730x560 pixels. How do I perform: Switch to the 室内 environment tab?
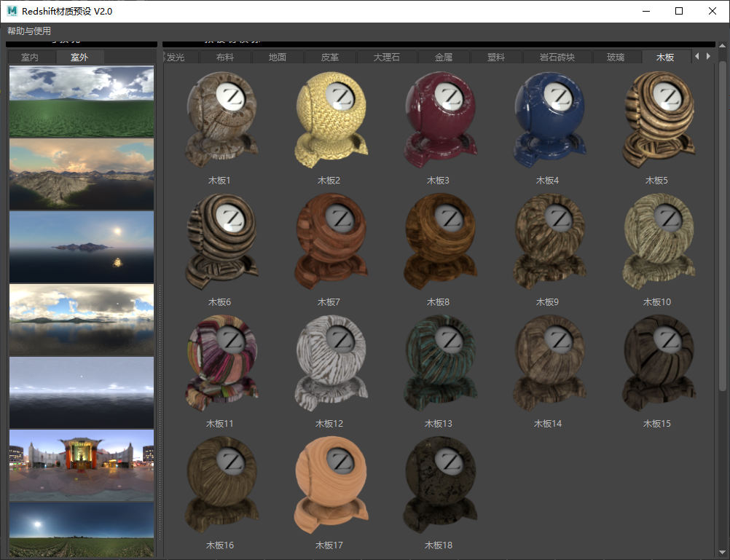(x=30, y=57)
